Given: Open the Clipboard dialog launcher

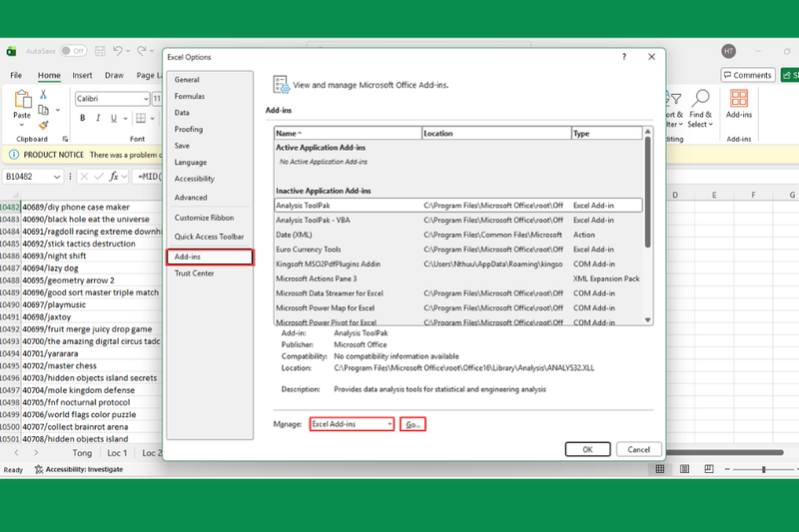Looking at the screenshot, I should (65, 139).
